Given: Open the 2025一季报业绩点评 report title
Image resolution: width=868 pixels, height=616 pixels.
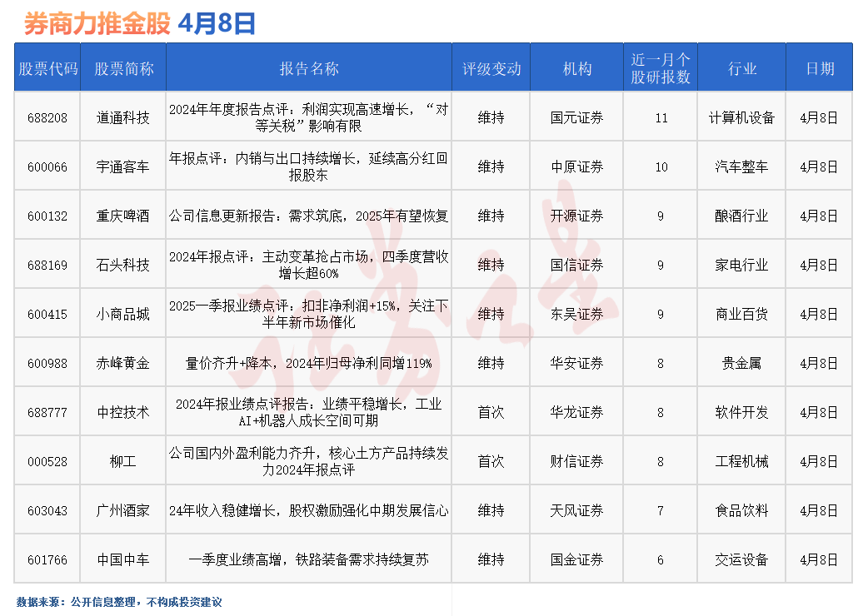Looking at the screenshot, I should point(308,315).
